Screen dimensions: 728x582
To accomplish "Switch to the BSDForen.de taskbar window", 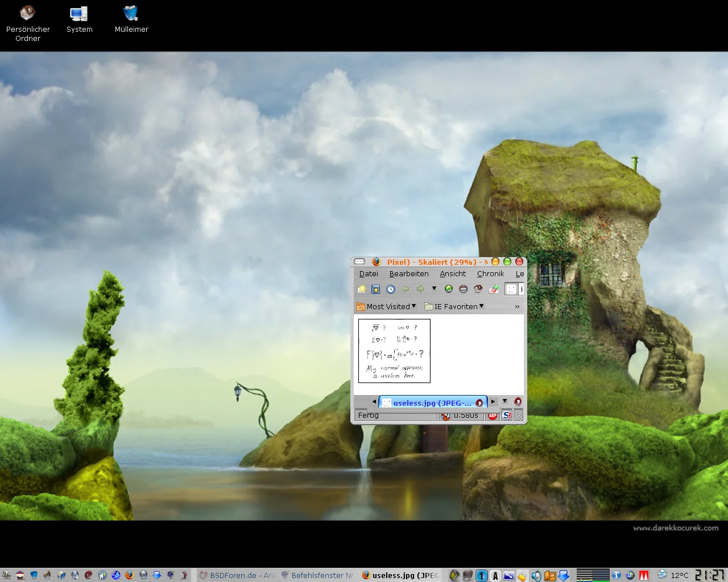I will 237,575.
